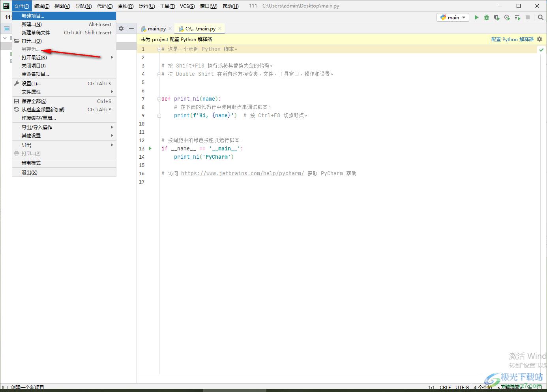Open the 编辑(E) menu
The image size is (547, 392).
[x=42, y=6]
